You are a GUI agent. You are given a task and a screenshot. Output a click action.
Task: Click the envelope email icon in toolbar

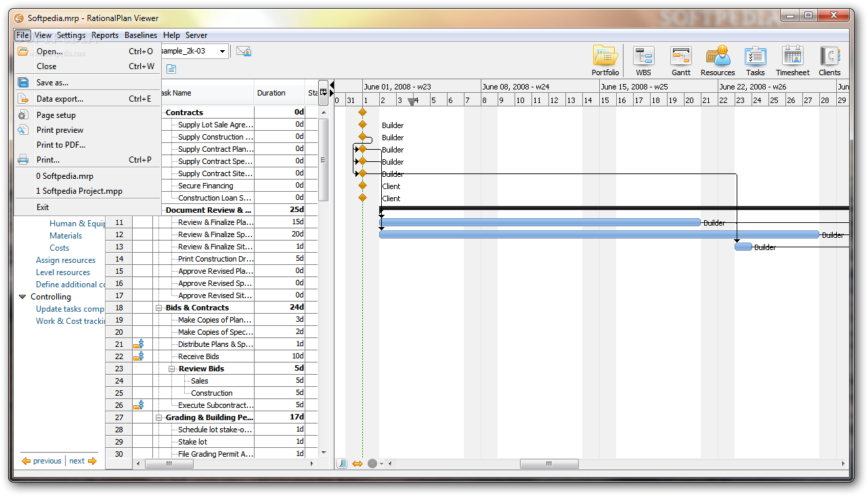click(x=244, y=51)
